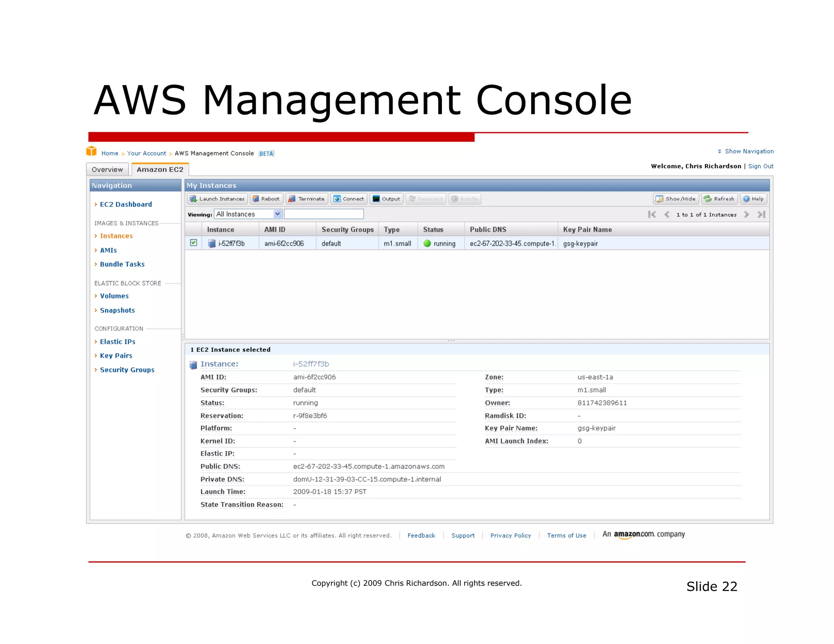Open Instances in navigation
The image size is (834, 644).
coord(116,236)
